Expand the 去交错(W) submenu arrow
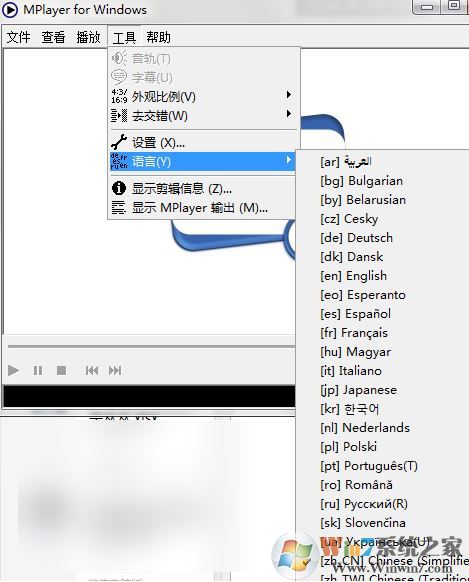The height and width of the screenshot is (582, 469). 289,113
